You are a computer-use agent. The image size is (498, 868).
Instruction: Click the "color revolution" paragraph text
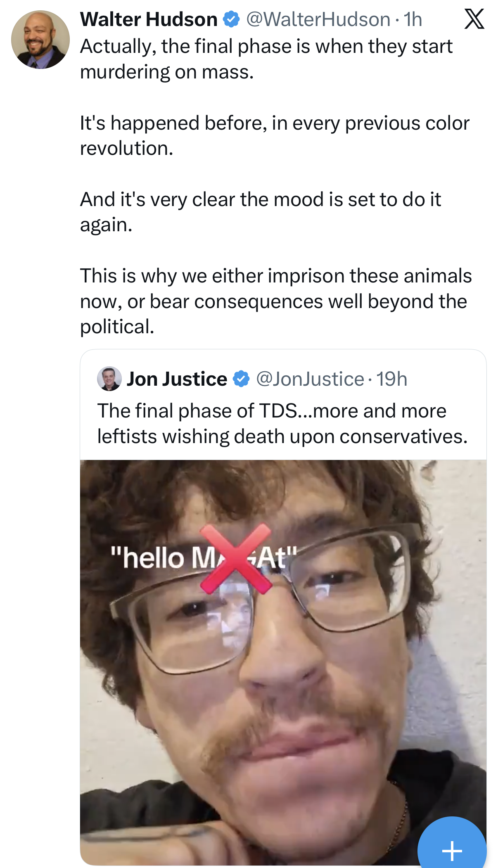pyautogui.click(x=274, y=135)
